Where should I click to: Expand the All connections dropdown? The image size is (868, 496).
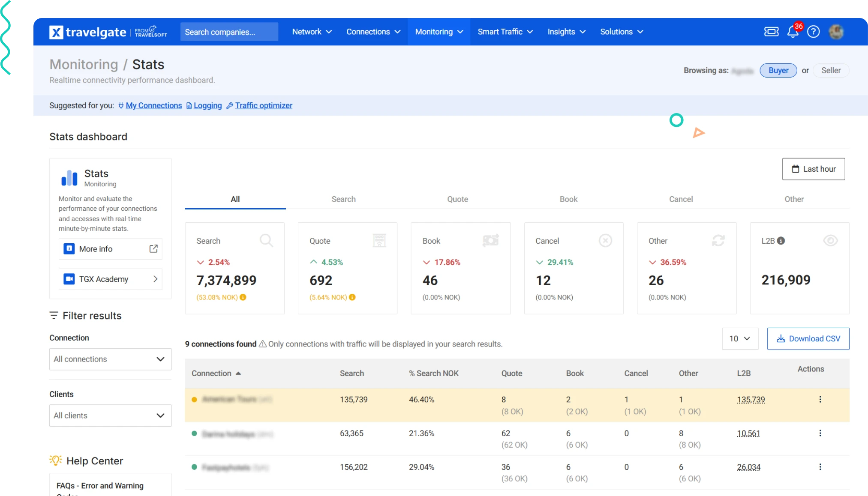[110, 359]
